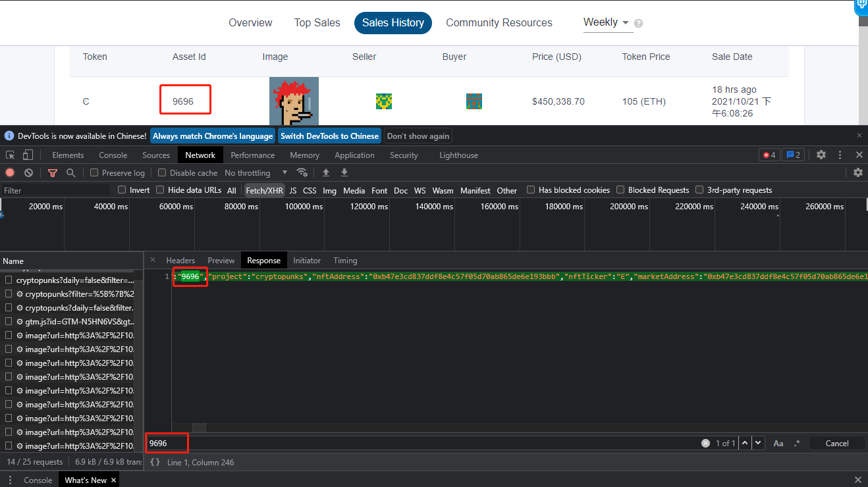The width and height of the screenshot is (868, 487).
Task: Open DevTools three-dot customize menu
Action: point(840,155)
